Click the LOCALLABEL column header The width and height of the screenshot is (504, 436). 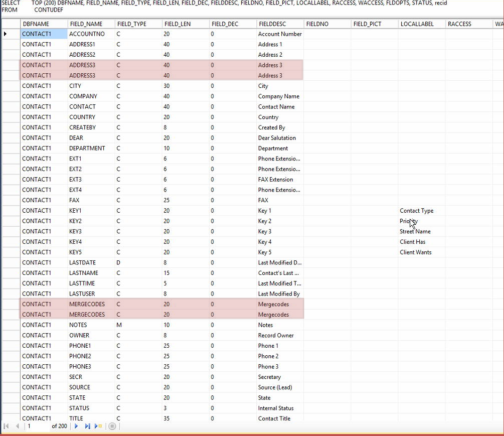click(x=421, y=24)
